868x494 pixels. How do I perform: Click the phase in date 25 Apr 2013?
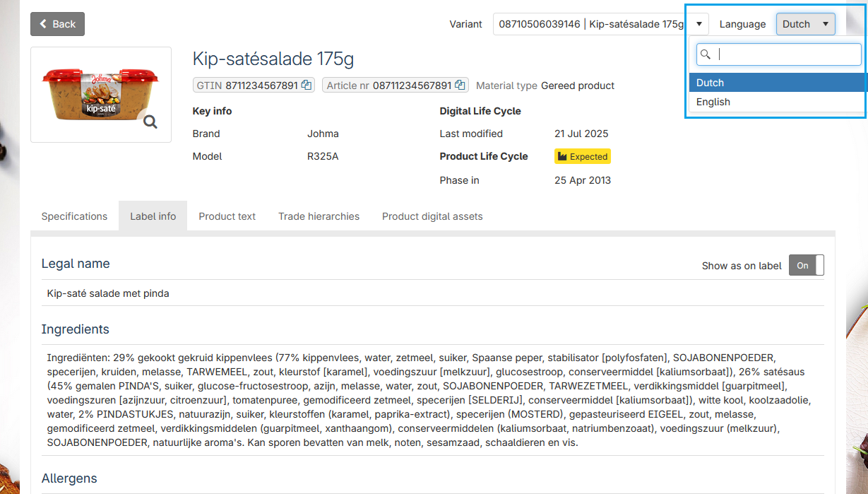[x=583, y=180]
